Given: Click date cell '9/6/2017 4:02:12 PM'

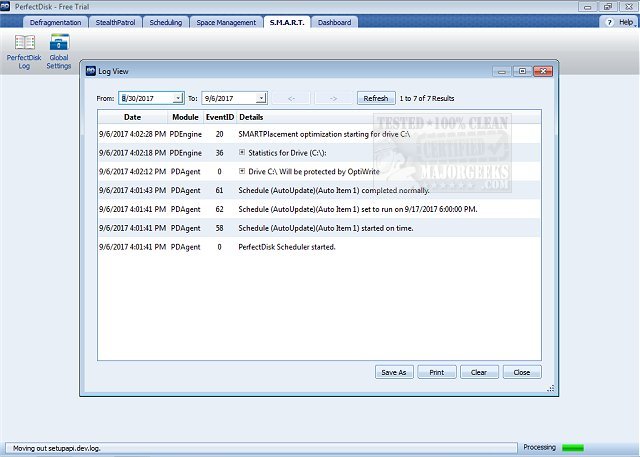Looking at the screenshot, I should [133, 171].
